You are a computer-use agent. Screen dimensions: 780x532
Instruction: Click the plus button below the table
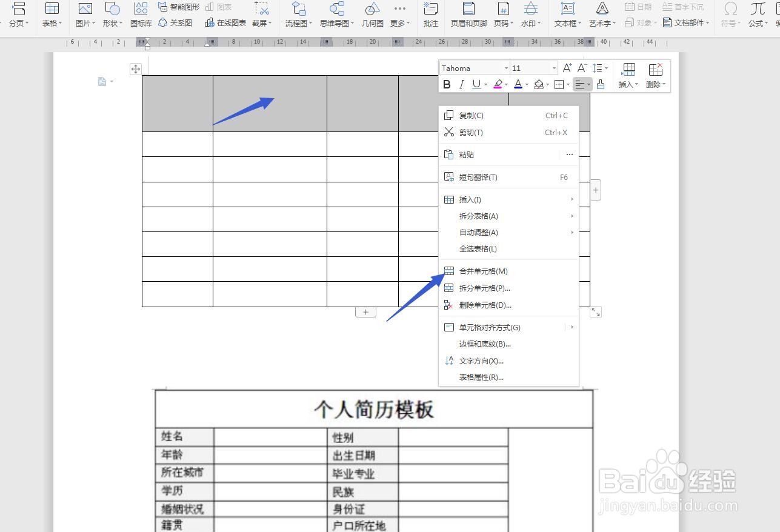point(365,311)
